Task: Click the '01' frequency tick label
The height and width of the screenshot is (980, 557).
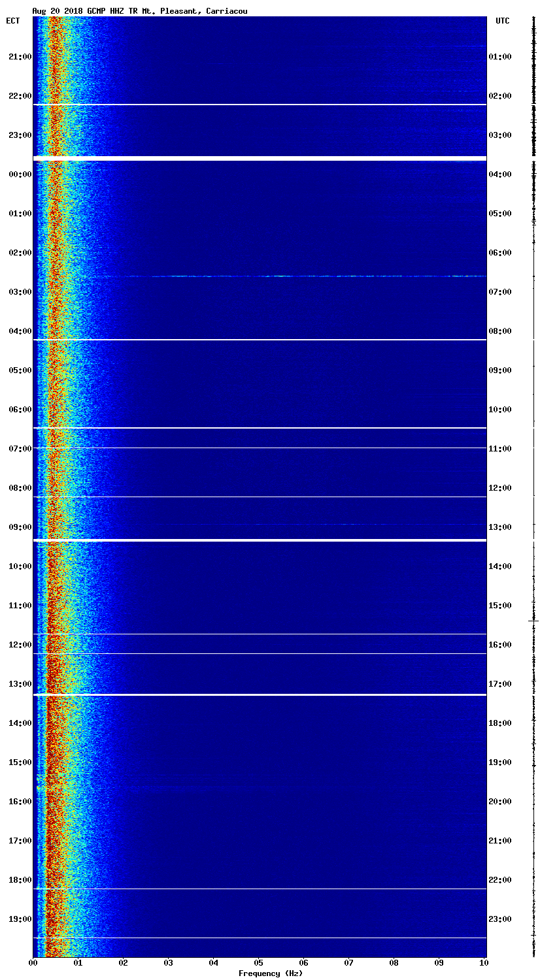Action: click(78, 963)
